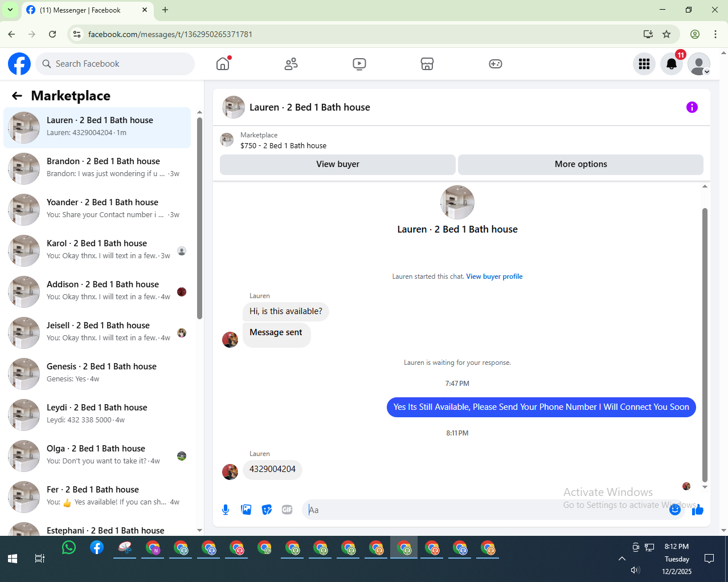Click the Search Facebook field
Viewport: 728px width, 582px height.
(x=115, y=64)
